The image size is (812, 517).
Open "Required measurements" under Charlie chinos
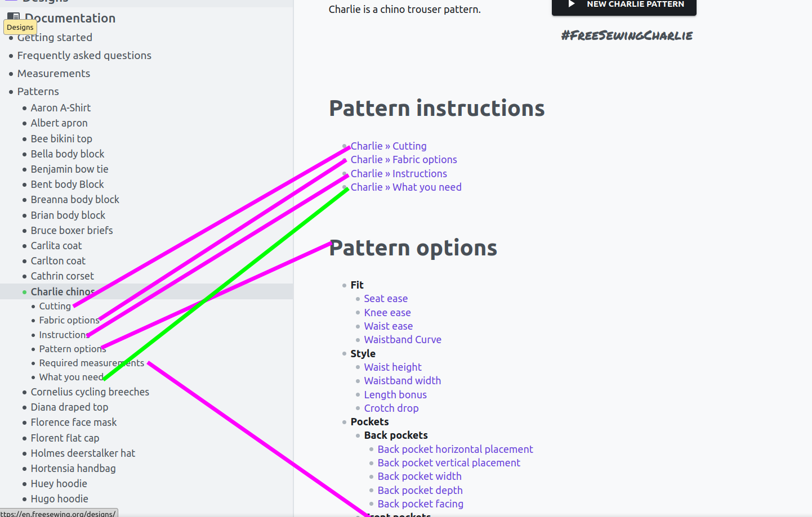[92, 363]
